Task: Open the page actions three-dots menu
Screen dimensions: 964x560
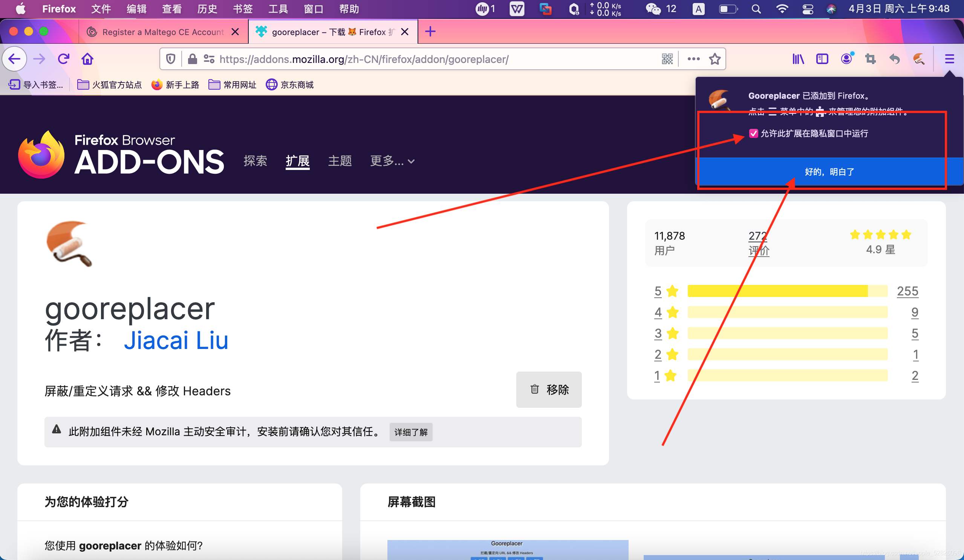Action: 693,59
